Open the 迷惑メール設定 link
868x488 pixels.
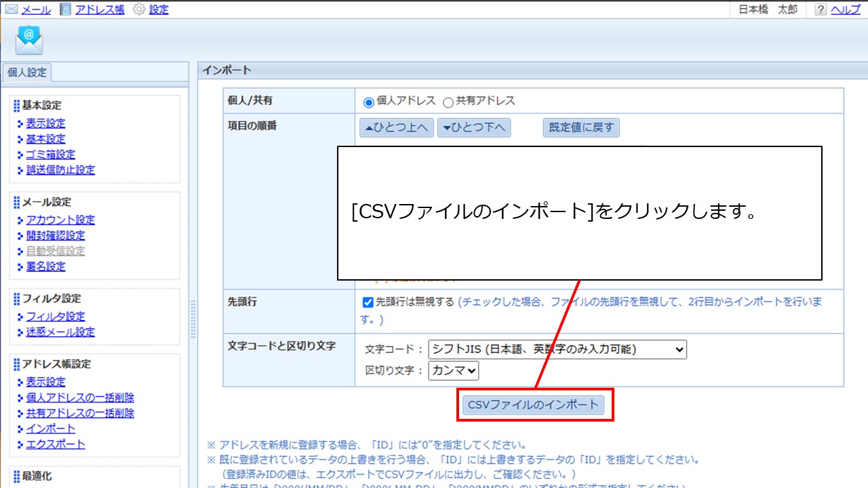[60, 331]
